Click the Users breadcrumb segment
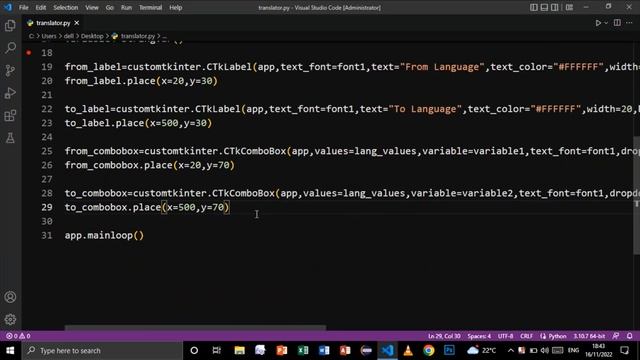This screenshot has width=640, height=360. point(49,36)
